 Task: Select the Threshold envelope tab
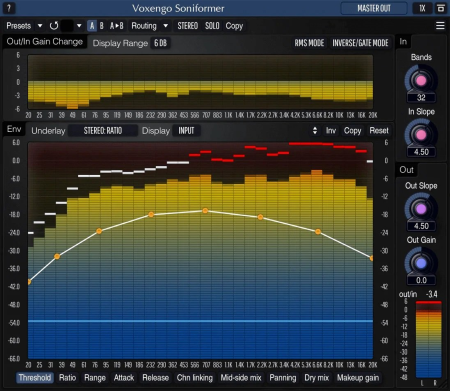[35, 378]
